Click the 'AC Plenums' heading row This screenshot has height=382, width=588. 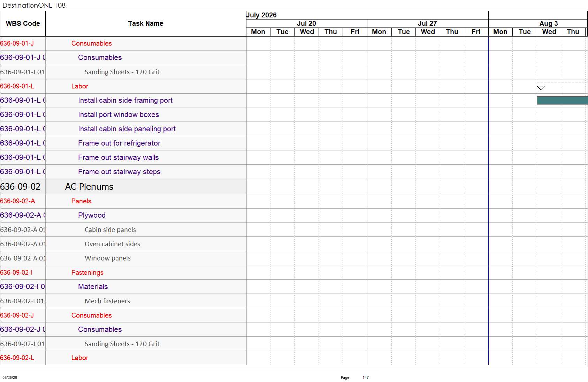123,187
